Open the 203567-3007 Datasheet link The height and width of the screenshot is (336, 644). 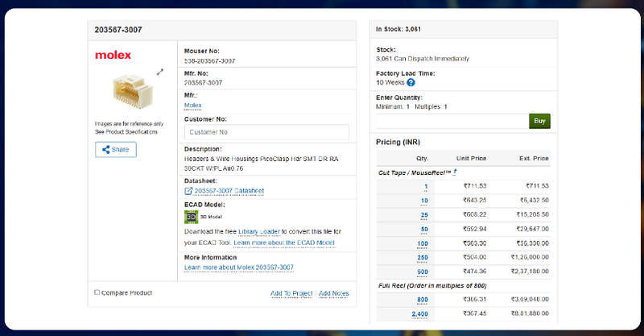coord(229,191)
